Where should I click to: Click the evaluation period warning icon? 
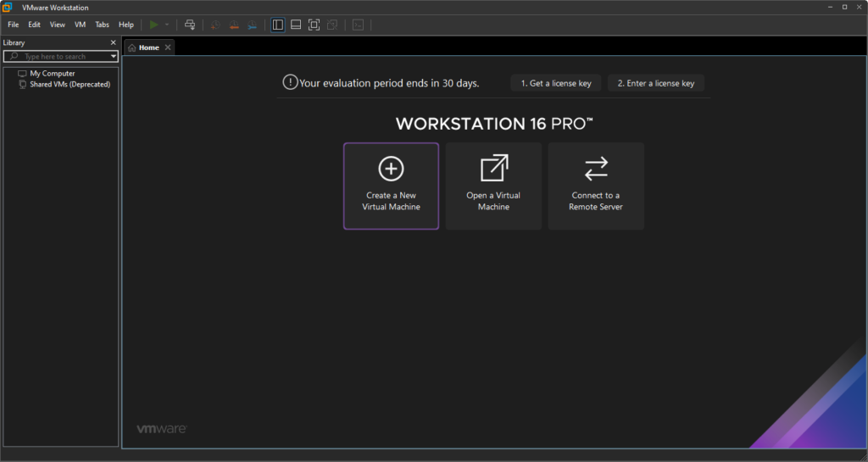click(290, 82)
